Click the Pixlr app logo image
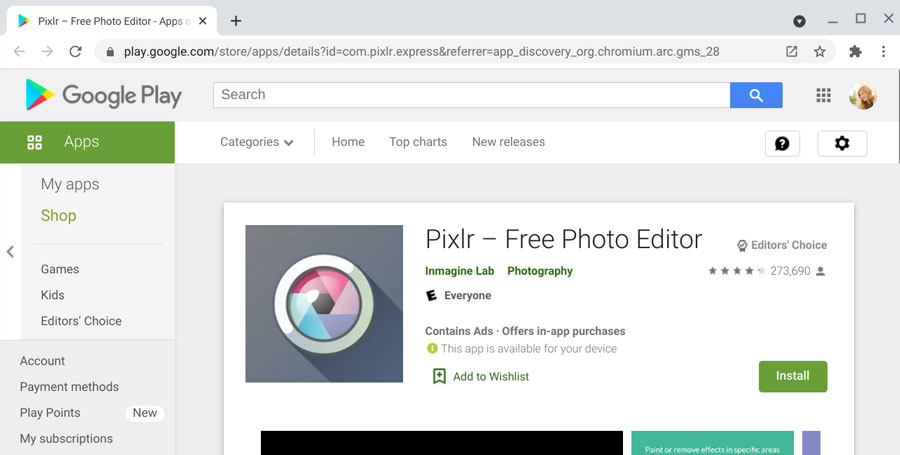 324,303
